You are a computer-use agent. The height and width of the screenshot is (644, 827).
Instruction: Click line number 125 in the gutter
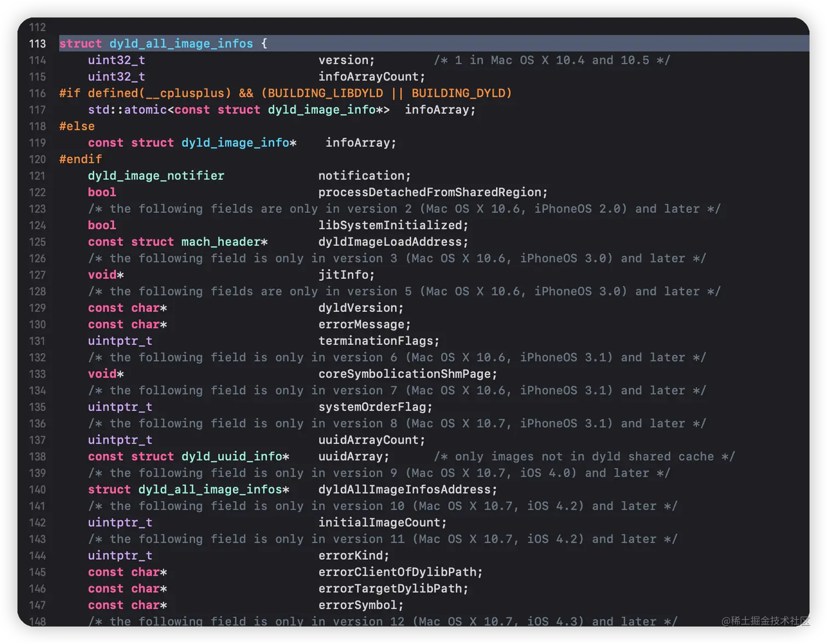point(38,242)
